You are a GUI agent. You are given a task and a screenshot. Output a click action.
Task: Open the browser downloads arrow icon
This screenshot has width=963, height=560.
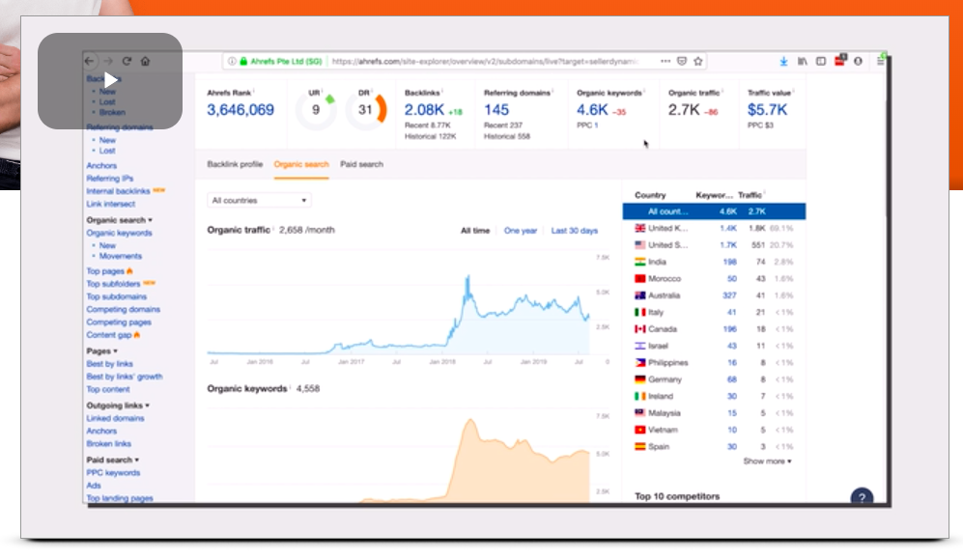[x=783, y=62]
